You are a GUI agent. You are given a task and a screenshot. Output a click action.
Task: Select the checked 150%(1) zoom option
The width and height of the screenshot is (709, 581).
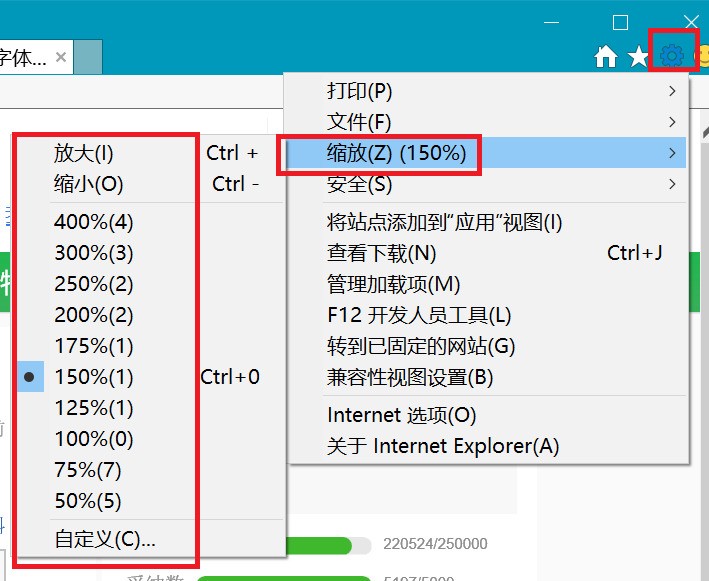point(151,377)
